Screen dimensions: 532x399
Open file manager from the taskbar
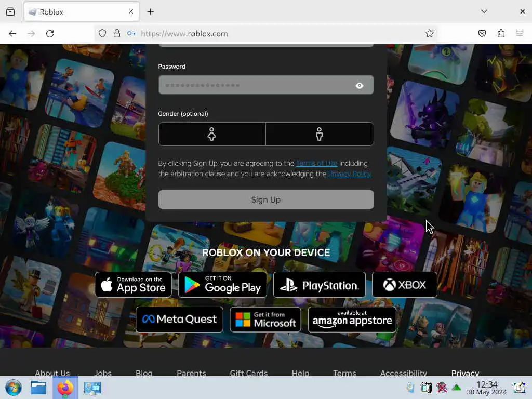pos(38,388)
